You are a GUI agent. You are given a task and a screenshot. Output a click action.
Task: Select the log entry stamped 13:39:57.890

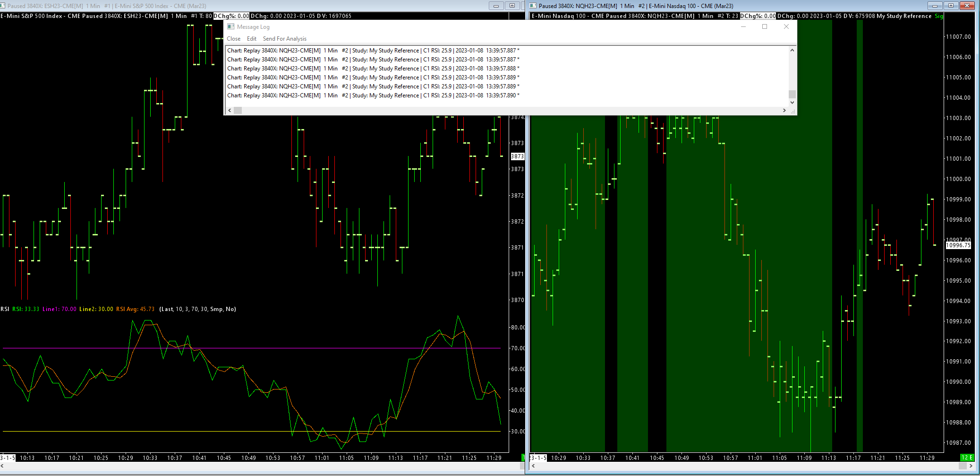tap(373, 95)
